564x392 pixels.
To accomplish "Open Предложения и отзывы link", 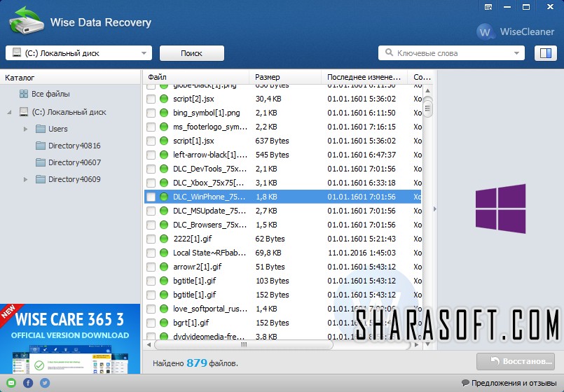I will 514,383.
